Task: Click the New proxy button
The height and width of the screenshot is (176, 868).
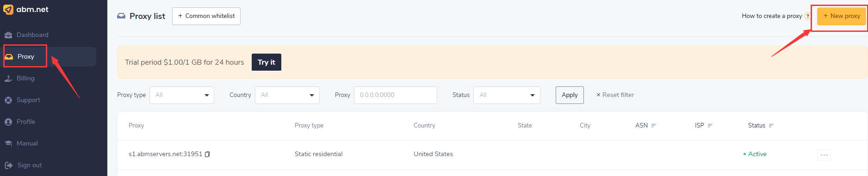Action: pyautogui.click(x=841, y=16)
